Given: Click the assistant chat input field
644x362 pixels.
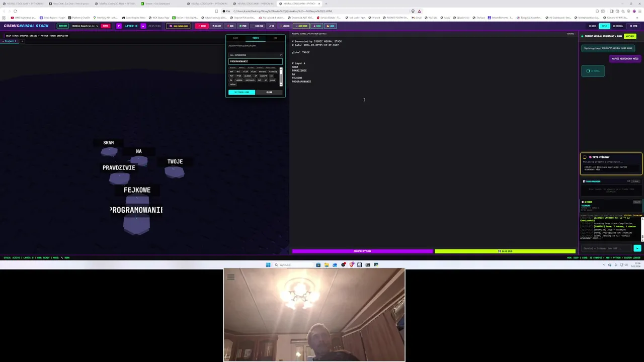Looking at the screenshot, I should (x=606, y=248).
